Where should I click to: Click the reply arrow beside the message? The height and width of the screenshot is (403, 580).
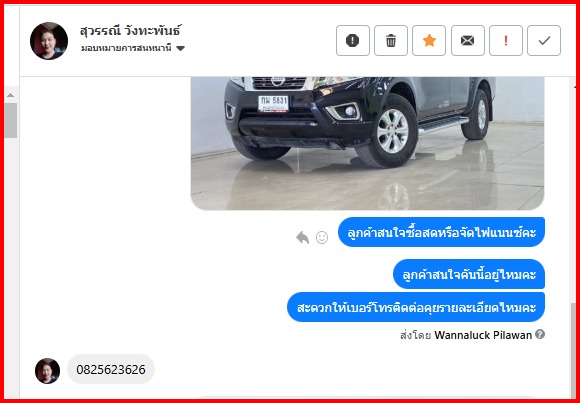coord(303,237)
